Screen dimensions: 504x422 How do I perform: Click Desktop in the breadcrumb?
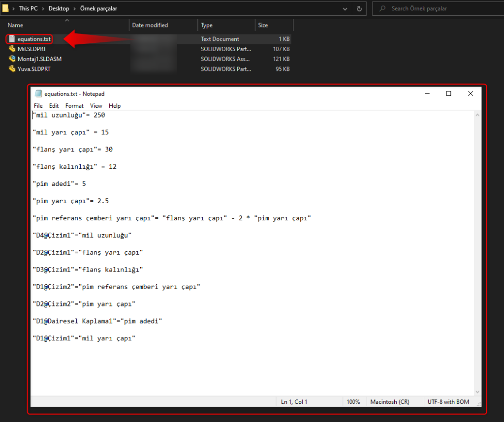(x=59, y=9)
